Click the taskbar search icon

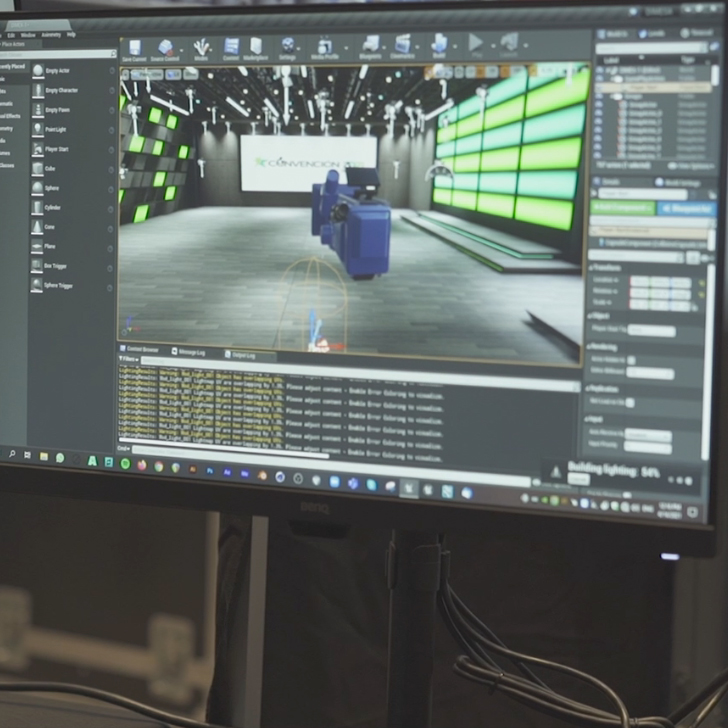pos(13,454)
